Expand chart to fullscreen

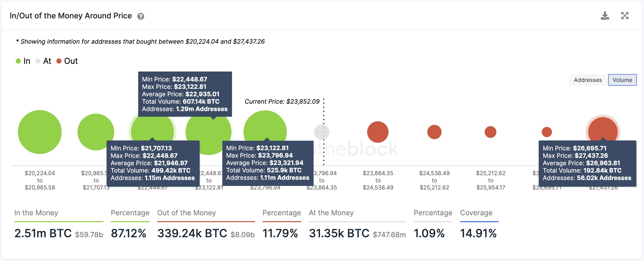click(625, 16)
